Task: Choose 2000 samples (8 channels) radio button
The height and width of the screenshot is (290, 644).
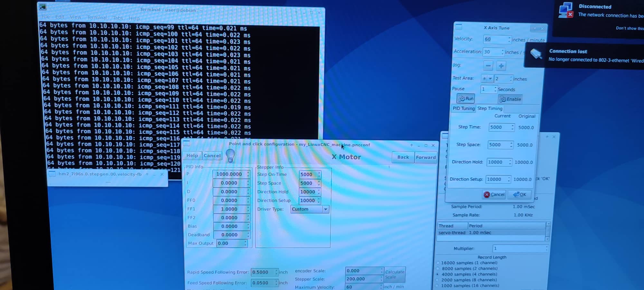Action: click(x=437, y=280)
